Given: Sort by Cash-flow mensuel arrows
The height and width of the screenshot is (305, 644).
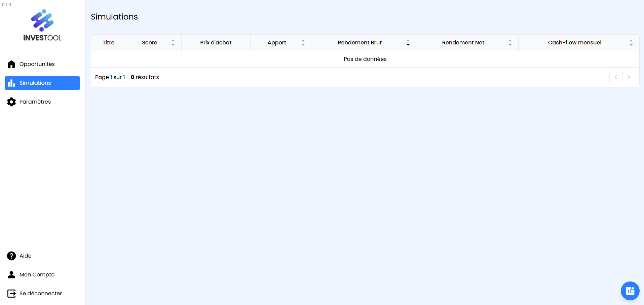Looking at the screenshot, I should tap(631, 43).
